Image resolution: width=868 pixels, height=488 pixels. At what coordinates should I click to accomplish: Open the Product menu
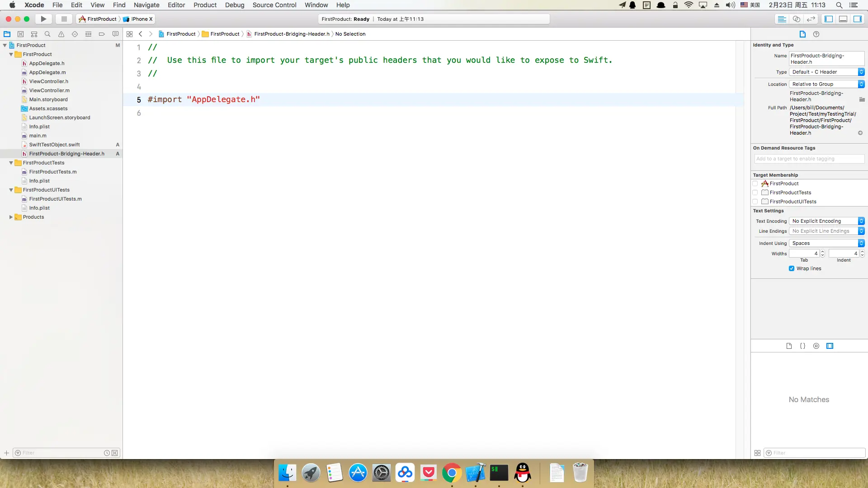205,5
